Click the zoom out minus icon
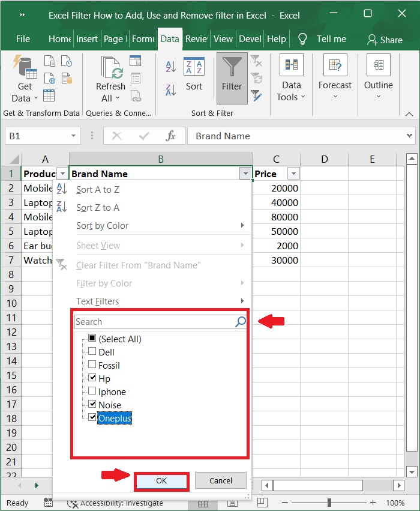 point(284,503)
